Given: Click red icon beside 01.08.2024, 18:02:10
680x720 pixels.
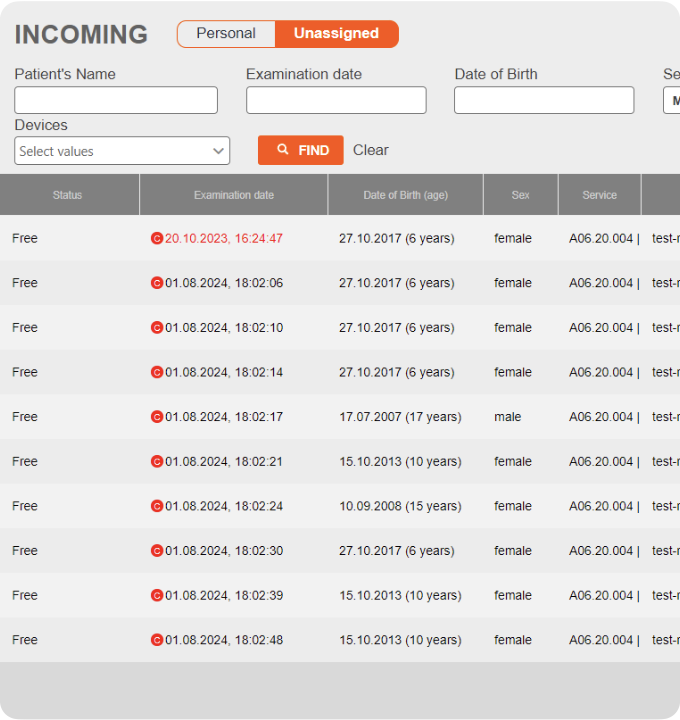Looking at the screenshot, I should 156,328.
